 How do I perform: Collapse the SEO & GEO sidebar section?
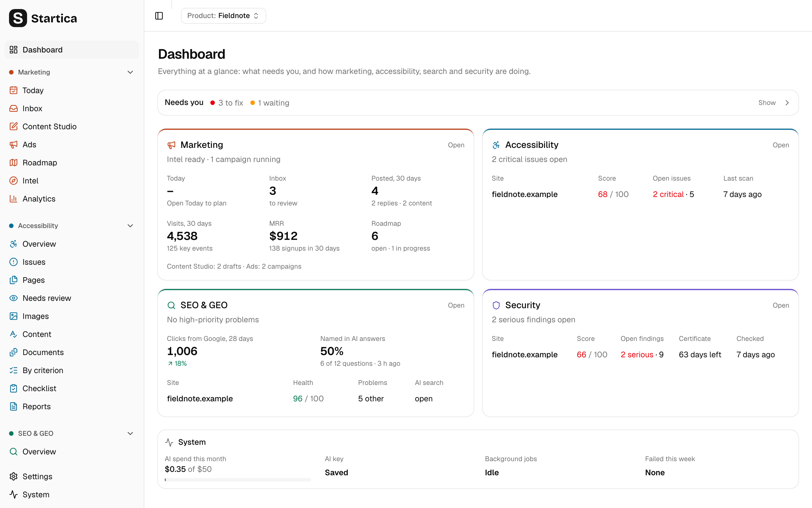130,433
